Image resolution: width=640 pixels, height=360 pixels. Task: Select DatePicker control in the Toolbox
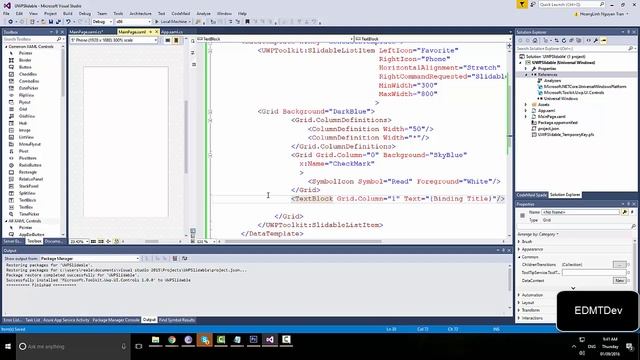tap(28, 88)
